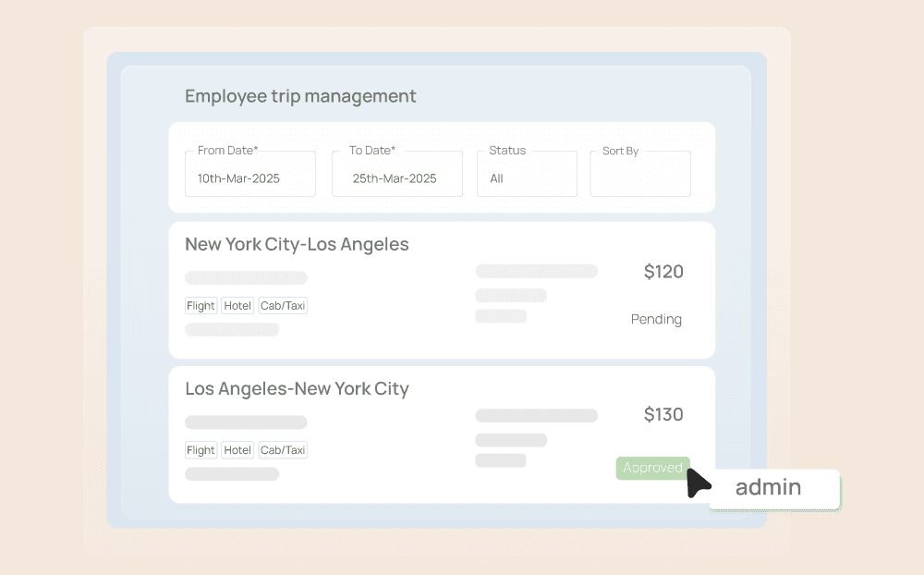Select the New York City-Los Angeles trip title

pyautogui.click(x=297, y=245)
